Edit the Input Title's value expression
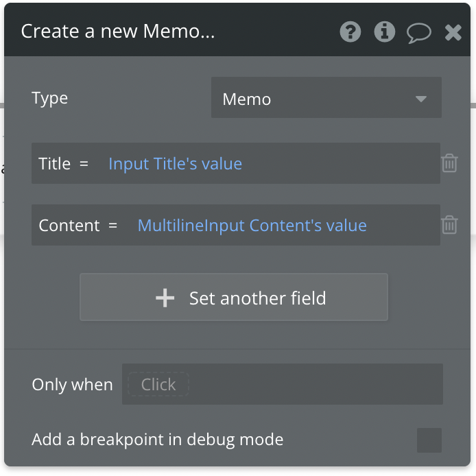476x476 pixels. pos(176,164)
